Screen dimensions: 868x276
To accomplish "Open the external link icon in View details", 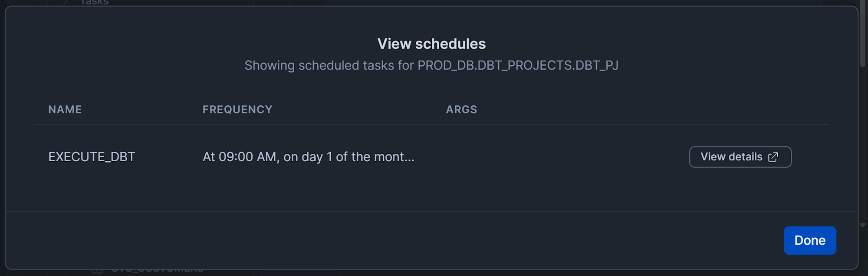I will point(773,157).
